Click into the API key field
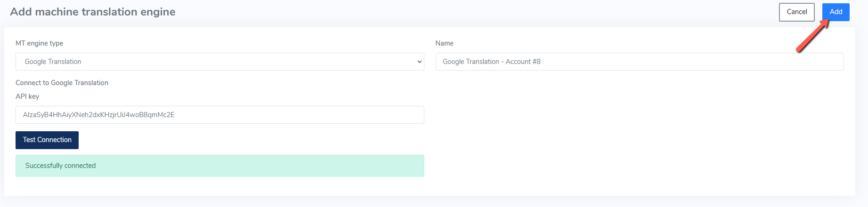Viewport: 868px width, 207px height. (219, 115)
